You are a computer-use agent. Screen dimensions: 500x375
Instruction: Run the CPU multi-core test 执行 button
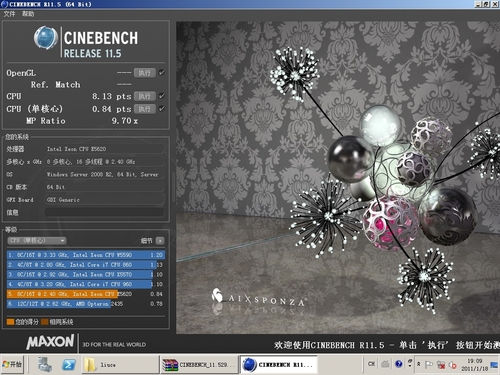tap(145, 96)
